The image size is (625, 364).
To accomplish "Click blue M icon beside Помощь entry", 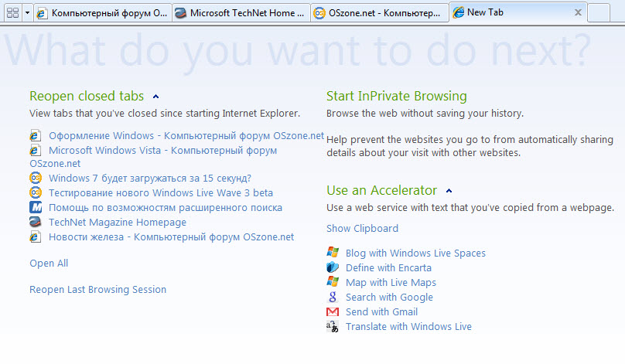I will click(36, 207).
